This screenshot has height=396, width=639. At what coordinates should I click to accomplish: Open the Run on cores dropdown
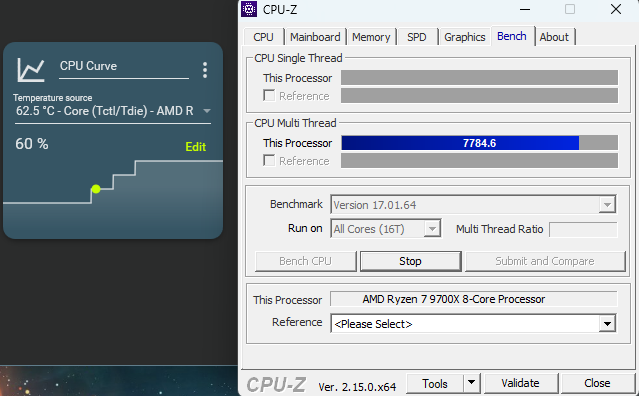432,229
